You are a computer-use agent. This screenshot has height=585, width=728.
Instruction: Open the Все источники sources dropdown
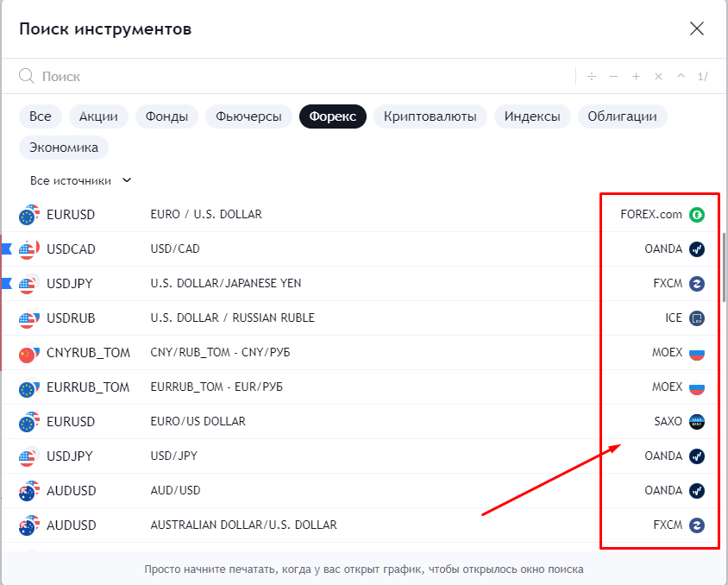click(x=81, y=180)
